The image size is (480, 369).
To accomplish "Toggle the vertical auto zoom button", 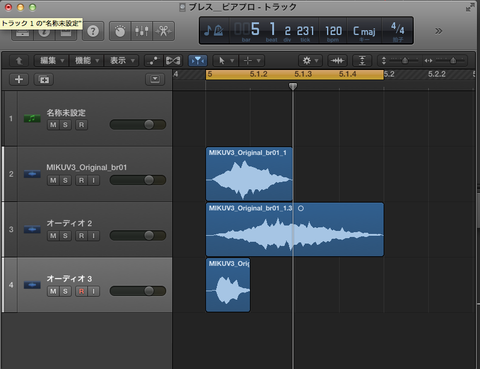I will point(362,61).
